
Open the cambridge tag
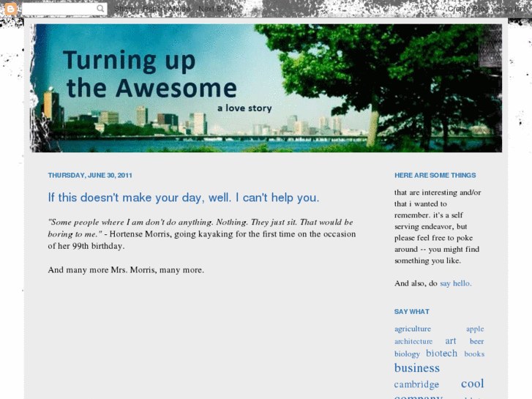point(416,384)
